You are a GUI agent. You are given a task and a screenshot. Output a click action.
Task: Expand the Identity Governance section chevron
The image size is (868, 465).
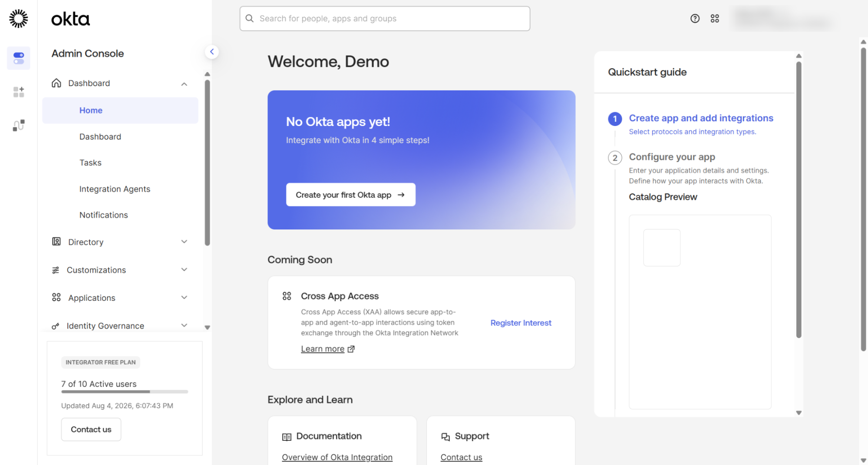184,325
